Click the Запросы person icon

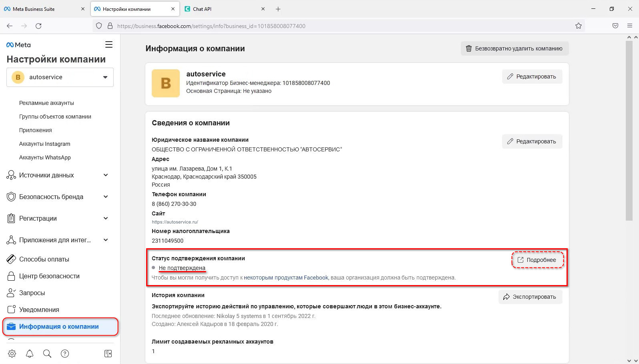pyautogui.click(x=11, y=293)
